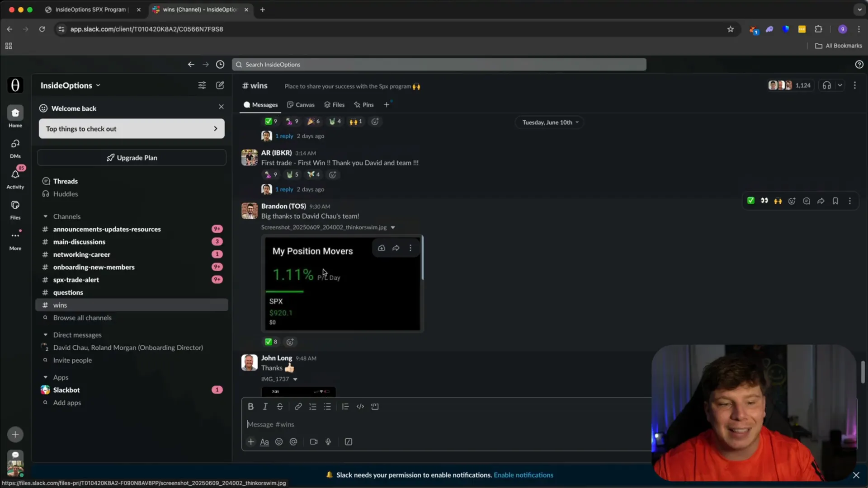Open 1 reply under AR (IBKR) message

[x=284, y=189]
